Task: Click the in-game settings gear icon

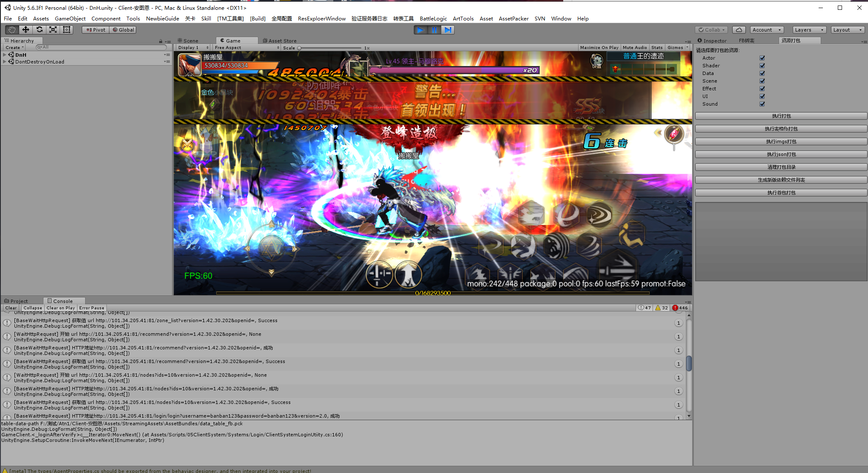Action: coord(596,61)
